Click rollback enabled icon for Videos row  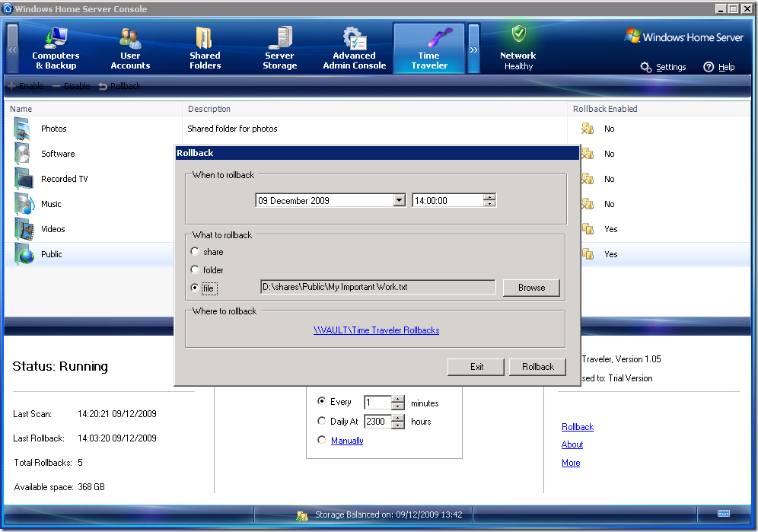(x=588, y=229)
